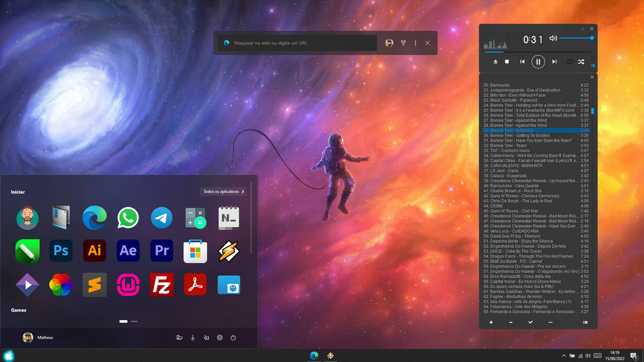Open Photoshop from the start menu
This screenshot has width=644, height=362.
(x=61, y=250)
